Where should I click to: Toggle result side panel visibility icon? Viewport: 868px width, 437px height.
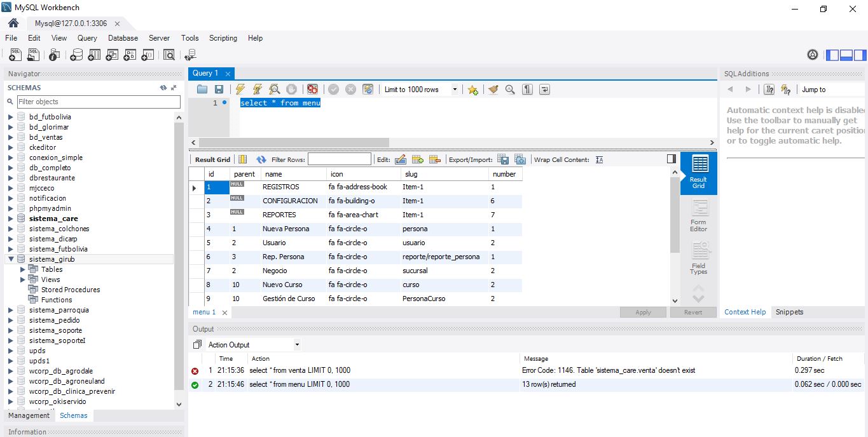point(672,159)
